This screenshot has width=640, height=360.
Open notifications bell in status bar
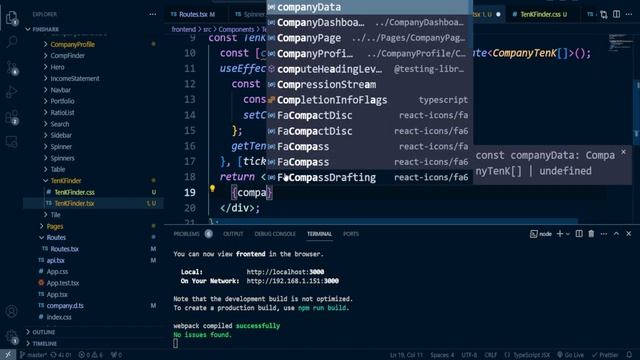click(629, 355)
